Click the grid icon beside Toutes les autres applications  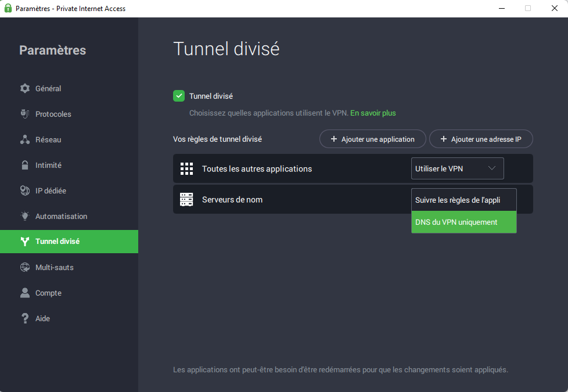(x=186, y=168)
